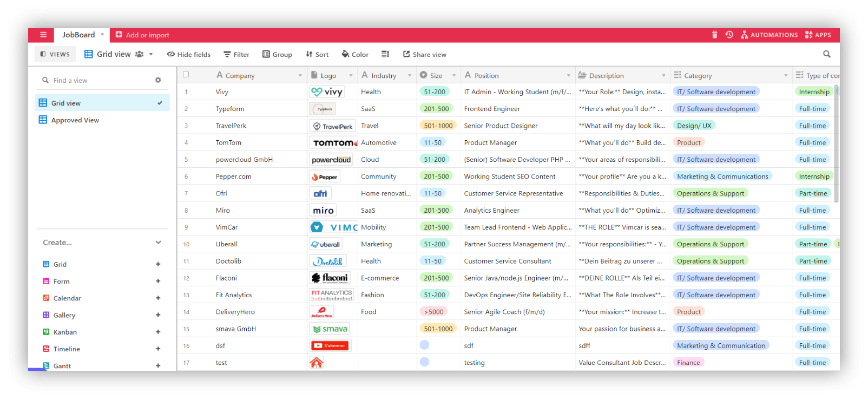
Task: Click the Typeform company cell
Action: 242,109
